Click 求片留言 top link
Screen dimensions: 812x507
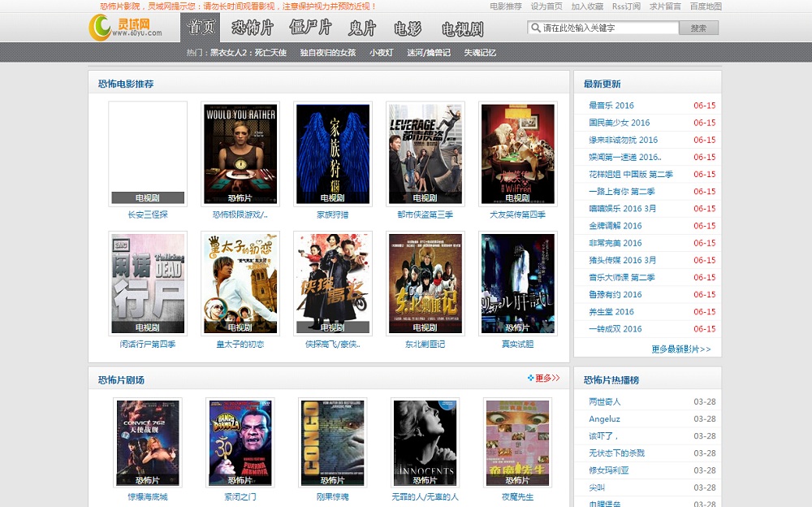[x=666, y=6]
